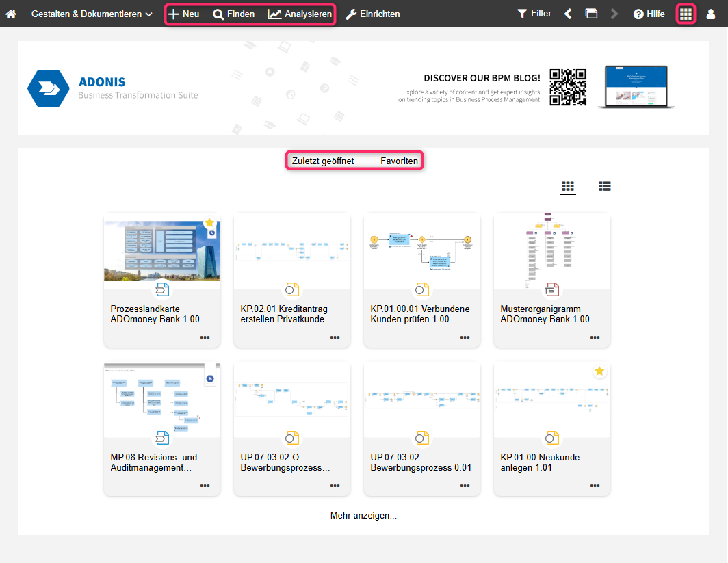Toggle favorite star on Prozesslandkarte ADOmoney Bank
This screenshot has width=728, height=563.
coord(209,223)
